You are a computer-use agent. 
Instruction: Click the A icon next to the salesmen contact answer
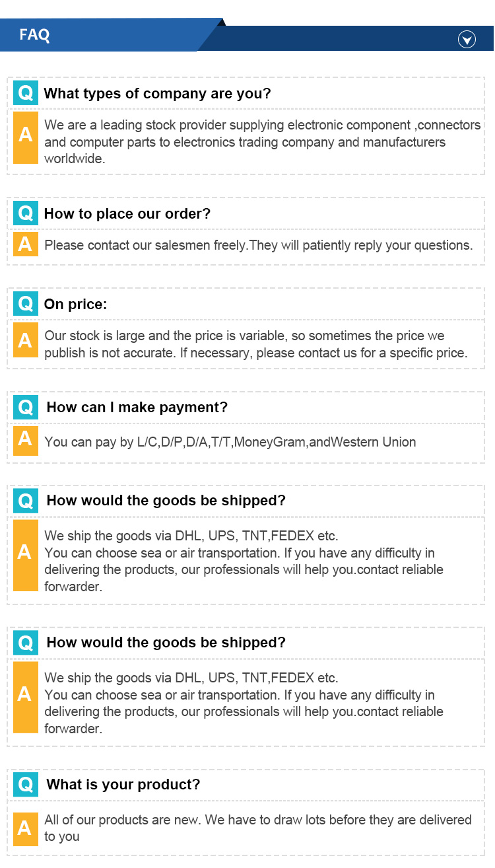point(26,244)
